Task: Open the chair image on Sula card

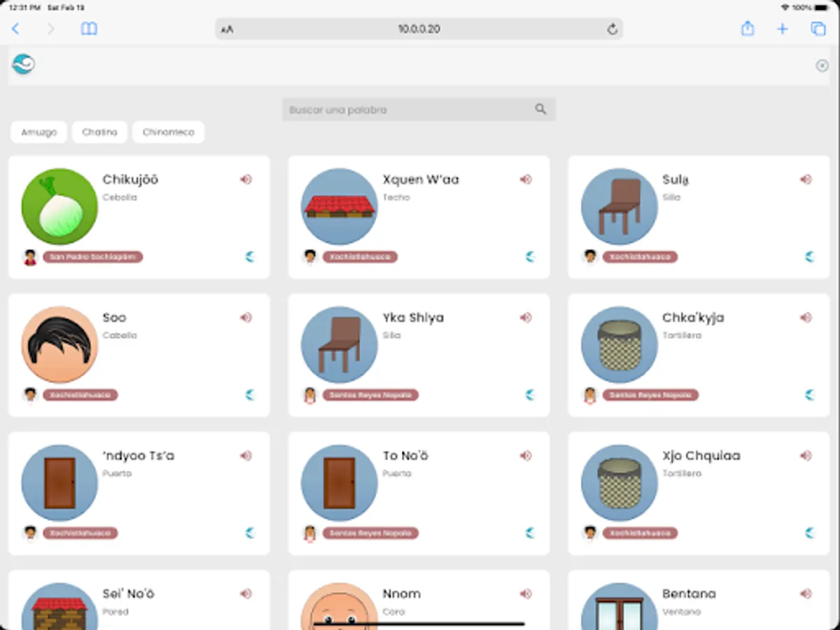Action: (619, 206)
